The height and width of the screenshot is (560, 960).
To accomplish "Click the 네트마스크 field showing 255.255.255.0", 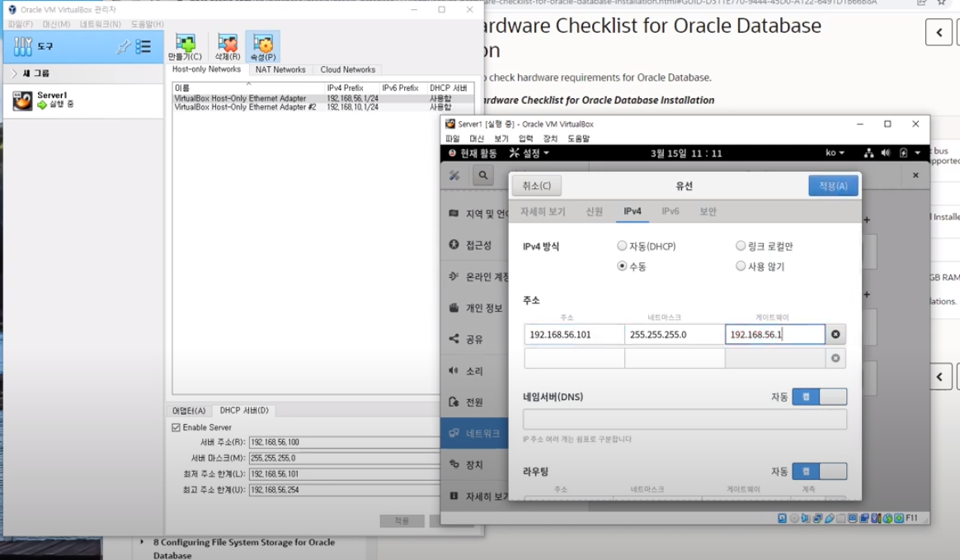I will point(674,335).
